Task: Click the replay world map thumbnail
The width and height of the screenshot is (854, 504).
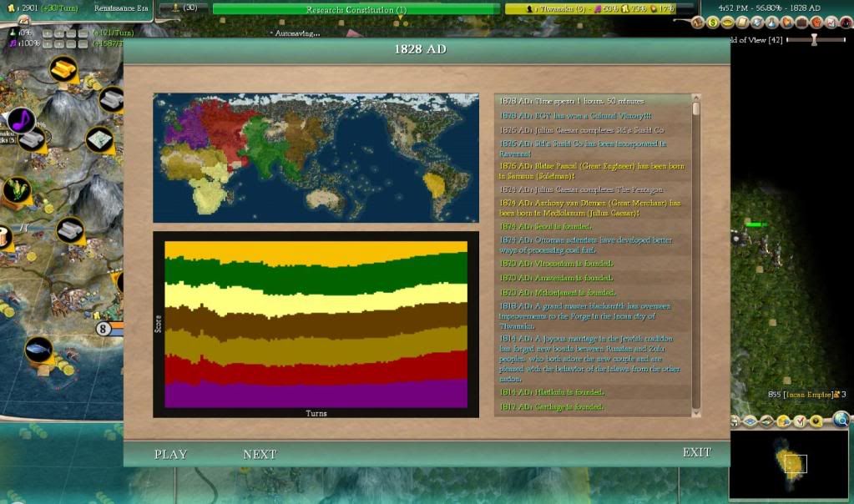Action: [x=316, y=158]
